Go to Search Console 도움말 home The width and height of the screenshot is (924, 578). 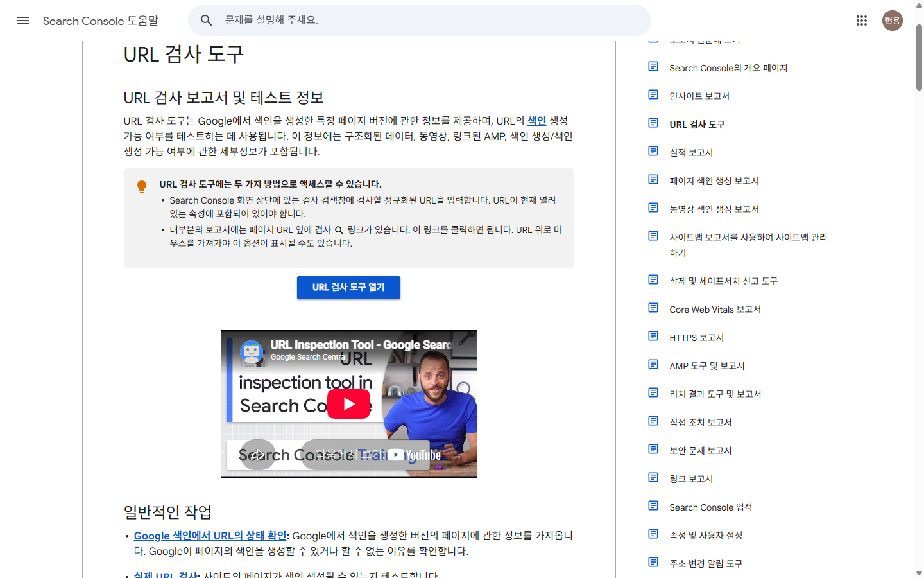click(101, 21)
